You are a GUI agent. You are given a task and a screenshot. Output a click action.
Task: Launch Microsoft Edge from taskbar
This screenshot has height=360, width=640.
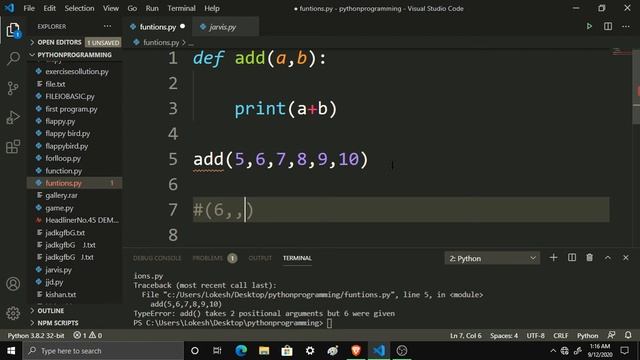coord(241,351)
